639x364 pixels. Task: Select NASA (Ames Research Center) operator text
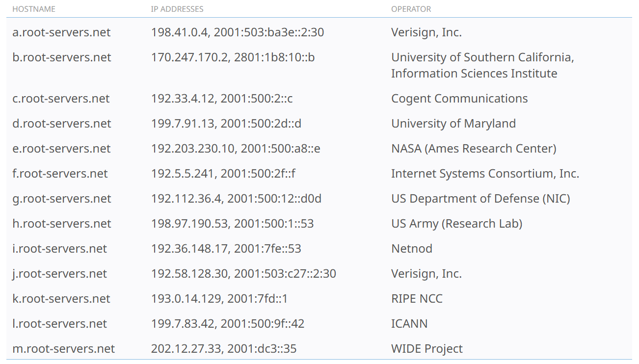click(474, 149)
